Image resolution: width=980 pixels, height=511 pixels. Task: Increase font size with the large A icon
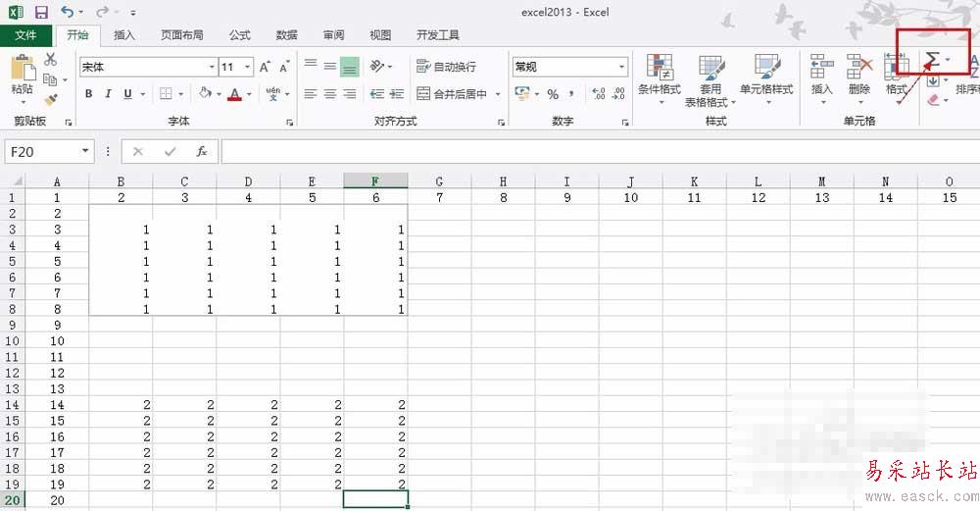coord(265,67)
